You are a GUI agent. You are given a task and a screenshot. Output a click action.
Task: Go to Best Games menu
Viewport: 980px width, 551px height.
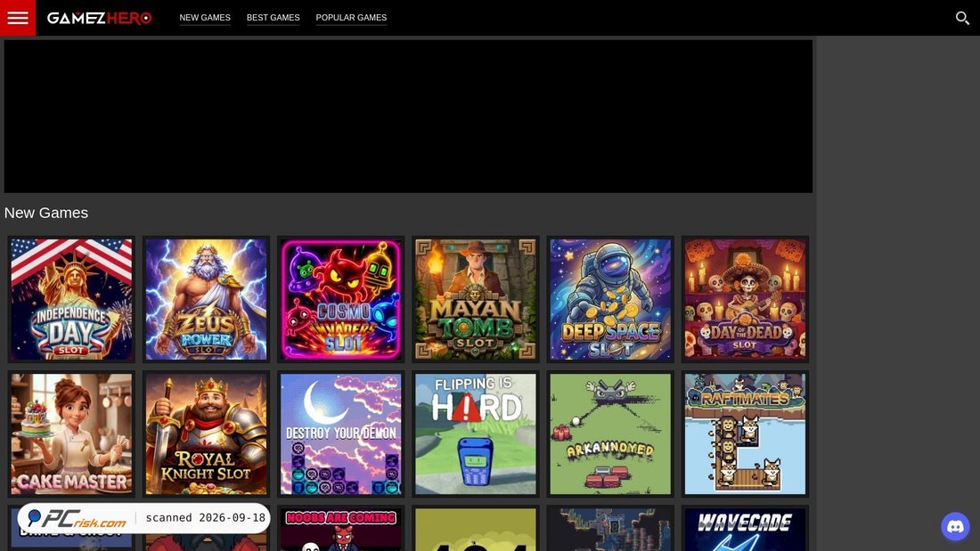[274, 18]
